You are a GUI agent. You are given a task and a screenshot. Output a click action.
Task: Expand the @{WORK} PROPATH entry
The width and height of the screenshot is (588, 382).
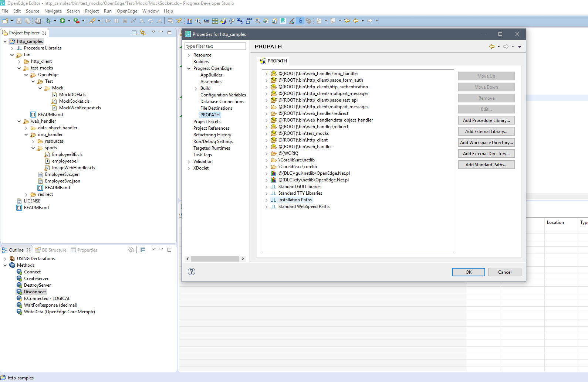click(x=266, y=153)
